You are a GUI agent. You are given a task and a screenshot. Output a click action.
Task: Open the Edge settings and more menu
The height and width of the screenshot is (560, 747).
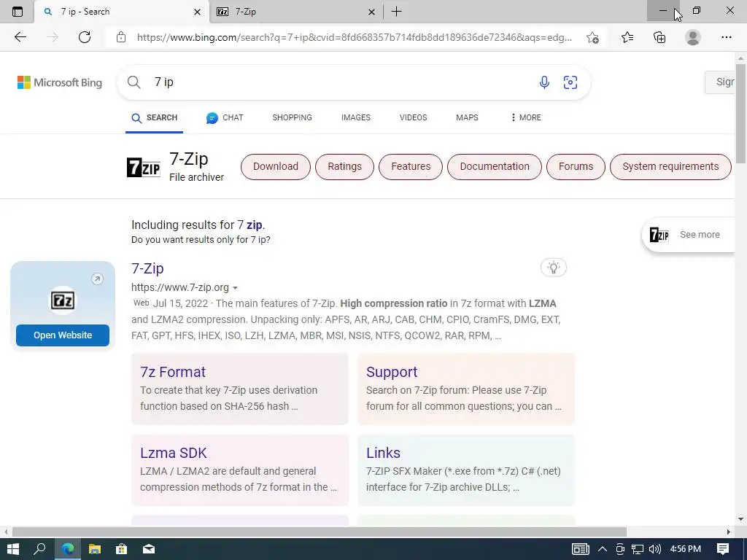click(x=726, y=37)
